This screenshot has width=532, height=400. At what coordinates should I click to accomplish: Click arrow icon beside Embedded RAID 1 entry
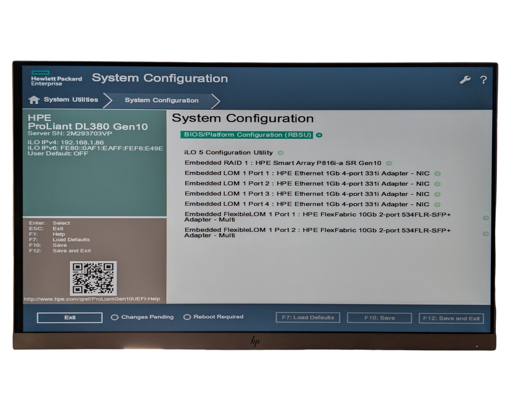point(389,163)
